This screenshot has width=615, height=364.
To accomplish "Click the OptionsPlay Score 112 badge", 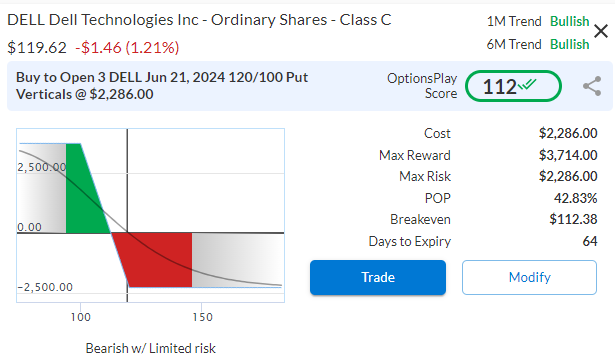I will (x=513, y=86).
